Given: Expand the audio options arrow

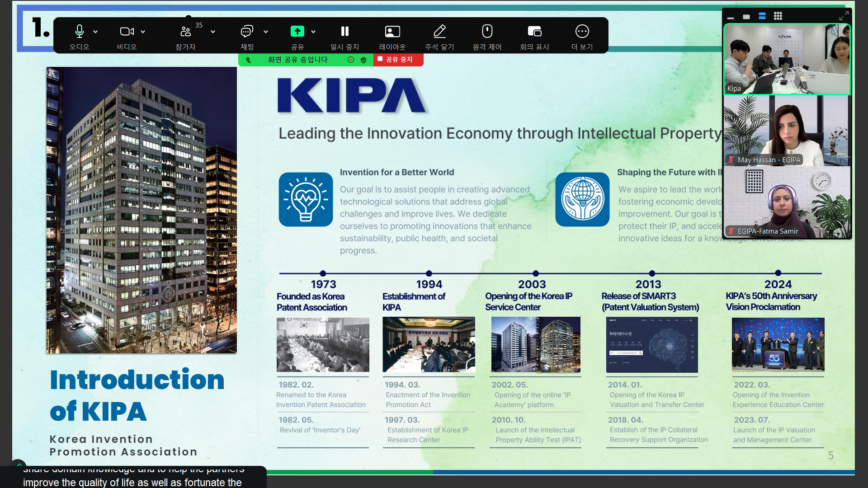Looking at the screenshot, I should [95, 32].
